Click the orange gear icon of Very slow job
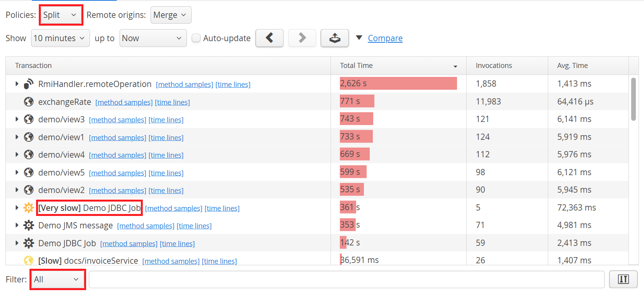 point(29,208)
